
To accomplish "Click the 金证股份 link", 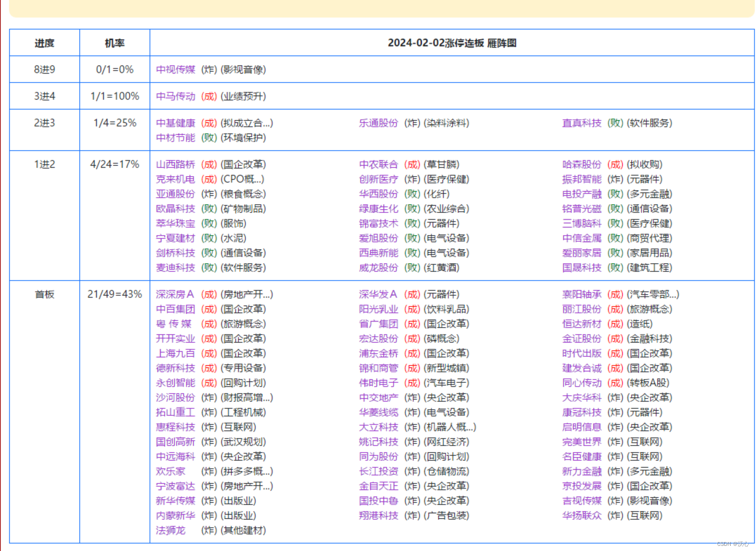I will pos(582,338).
